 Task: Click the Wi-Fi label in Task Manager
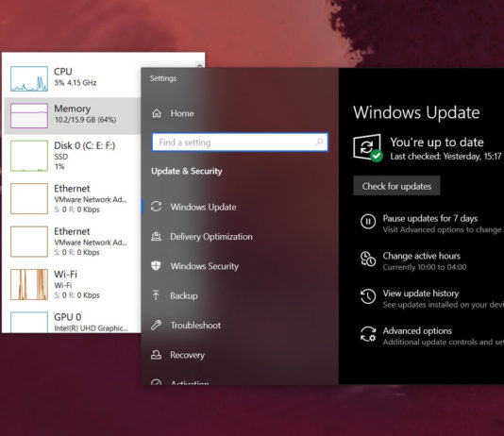coord(65,274)
